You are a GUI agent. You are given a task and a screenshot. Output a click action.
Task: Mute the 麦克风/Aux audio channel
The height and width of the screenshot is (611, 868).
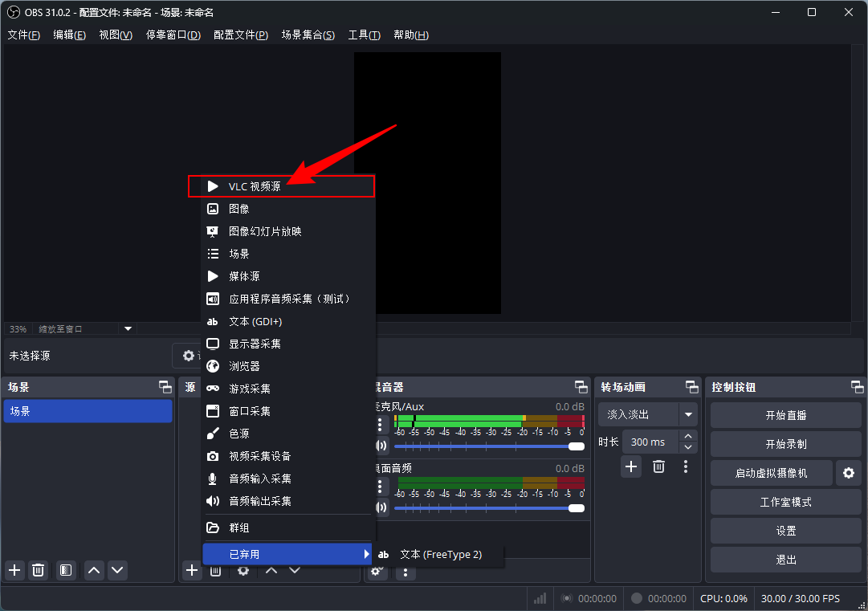tap(381, 446)
